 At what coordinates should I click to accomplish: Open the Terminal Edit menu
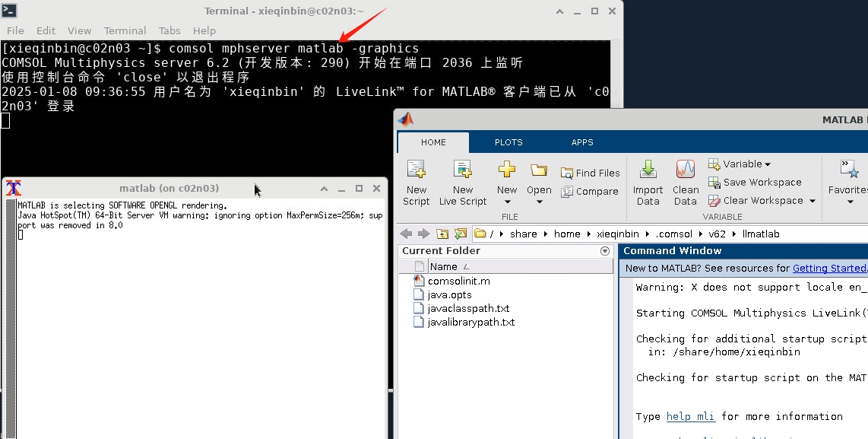[46, 30]
